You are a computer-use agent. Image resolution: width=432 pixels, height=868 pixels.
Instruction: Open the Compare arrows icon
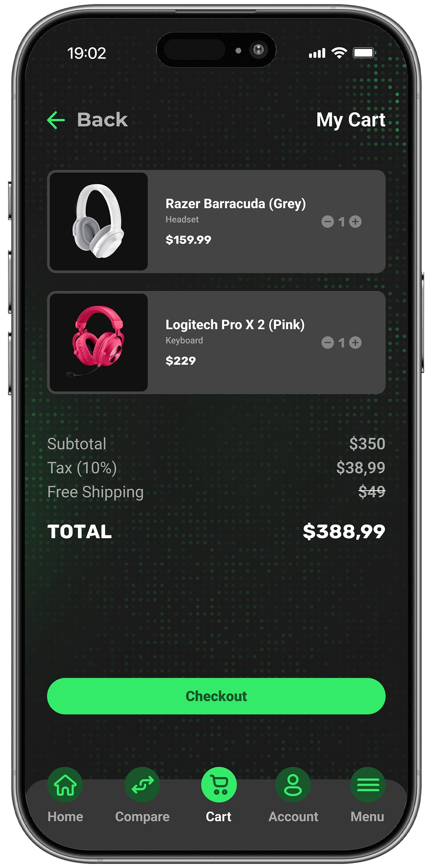142,785
